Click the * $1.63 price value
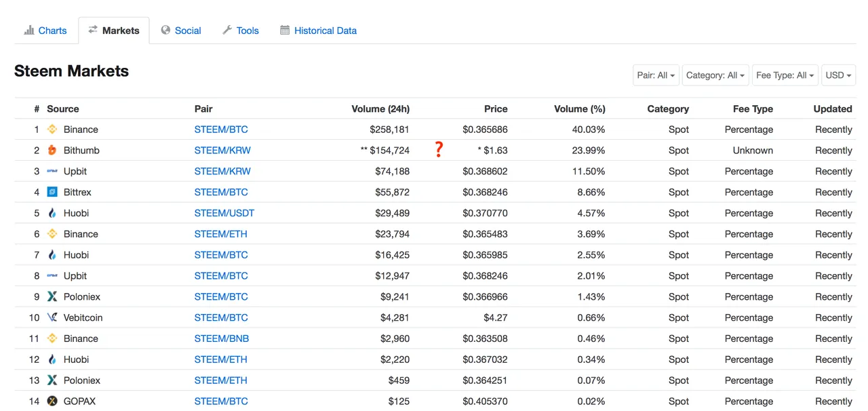The image size is (868, 411). [x=493, y=151]
